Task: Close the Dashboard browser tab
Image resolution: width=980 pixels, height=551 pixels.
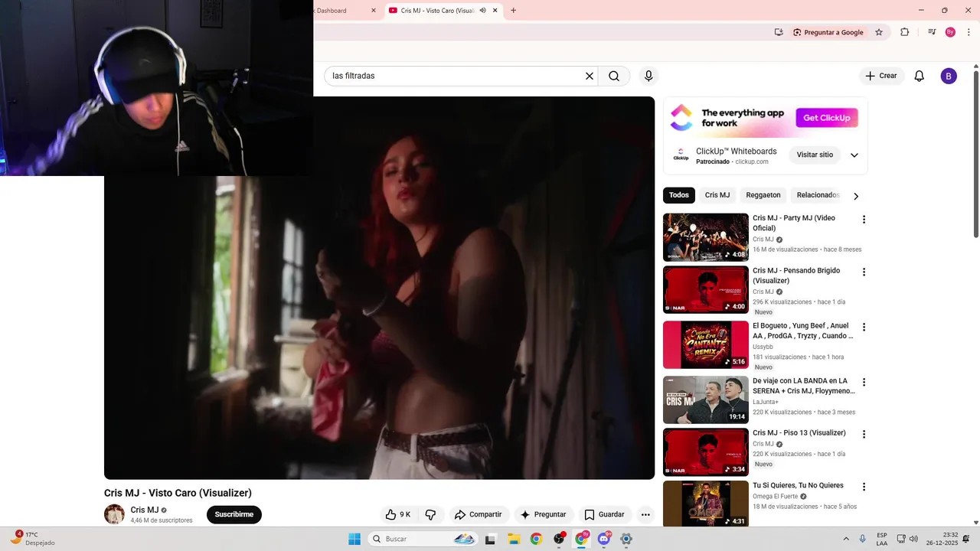Action: point(374,11)
